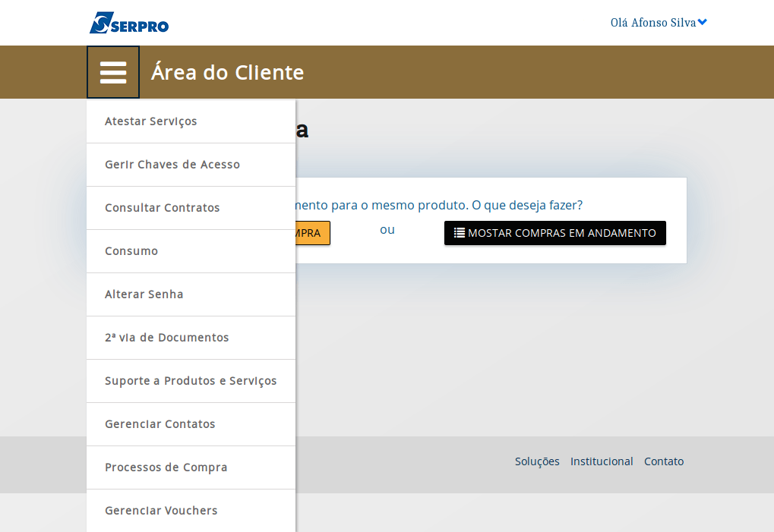Click the Contato footer link
The height and width of the screenshot is (532, 774).
(x=664, y=461)
